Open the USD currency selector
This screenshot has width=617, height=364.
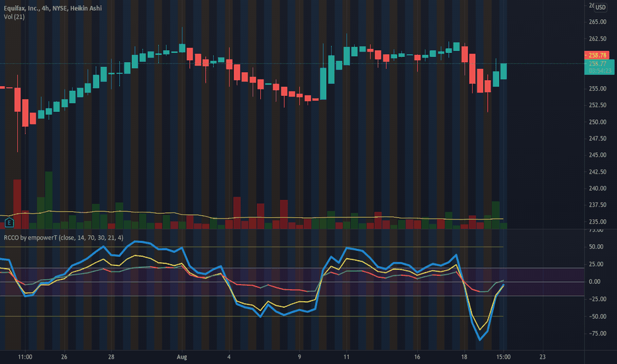point(600,7)
